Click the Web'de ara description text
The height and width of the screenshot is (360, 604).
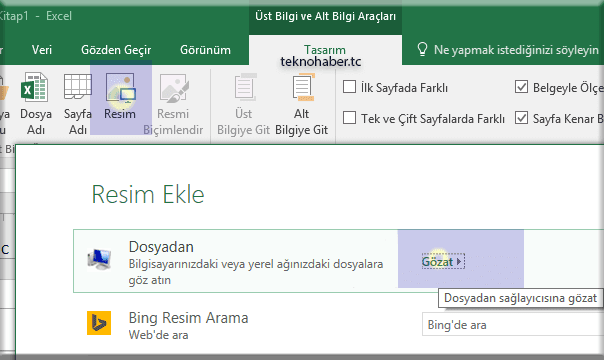[x=158, y=335]
